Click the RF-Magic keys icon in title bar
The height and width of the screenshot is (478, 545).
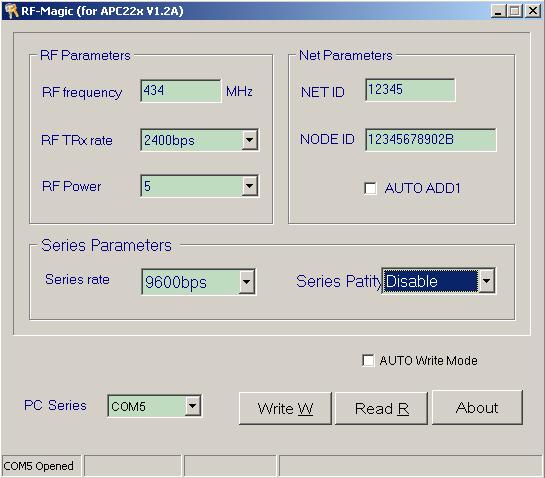pyautogui.click(x=11, y=11)
